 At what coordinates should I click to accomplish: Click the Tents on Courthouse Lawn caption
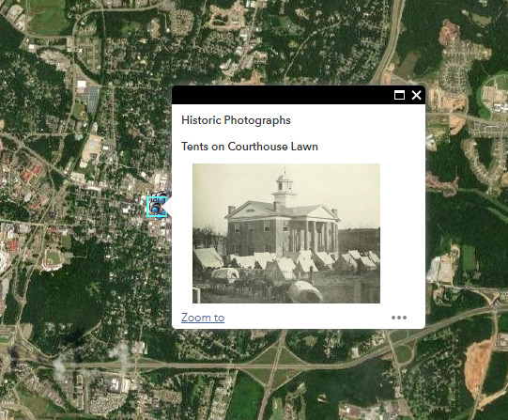(250, 147)
